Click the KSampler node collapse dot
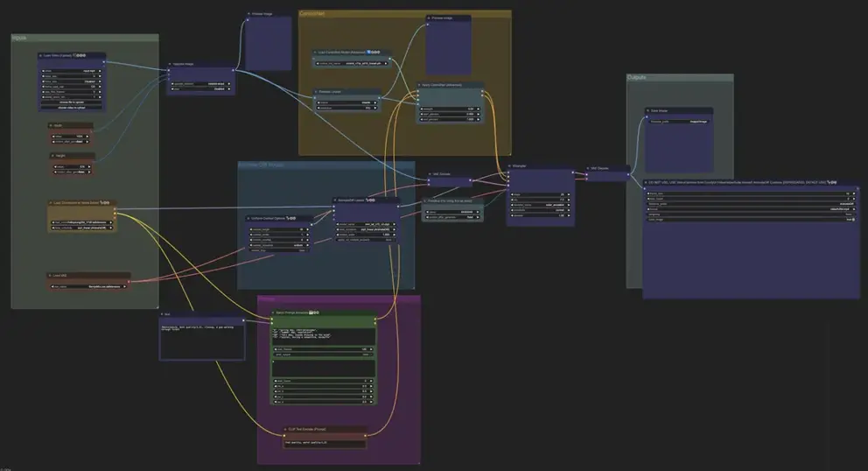 510,165
